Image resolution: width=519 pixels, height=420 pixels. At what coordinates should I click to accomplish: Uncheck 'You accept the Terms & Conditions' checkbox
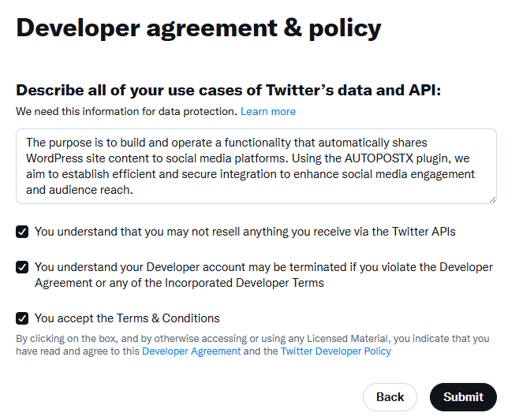pyautogui.click(x=22, y=318)
